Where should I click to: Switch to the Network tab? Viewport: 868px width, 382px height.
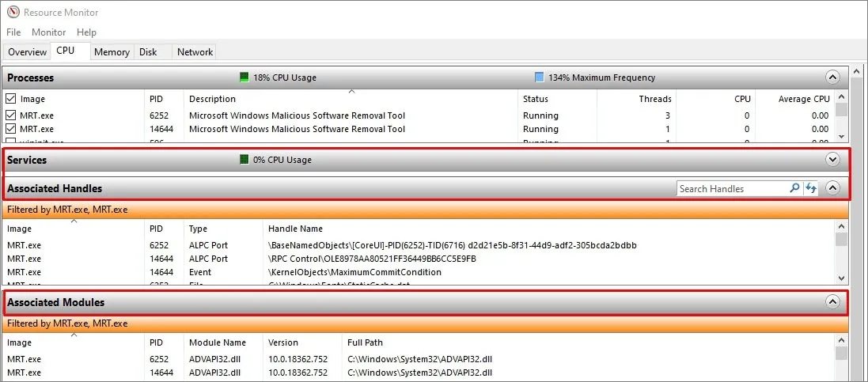point(195,52)
